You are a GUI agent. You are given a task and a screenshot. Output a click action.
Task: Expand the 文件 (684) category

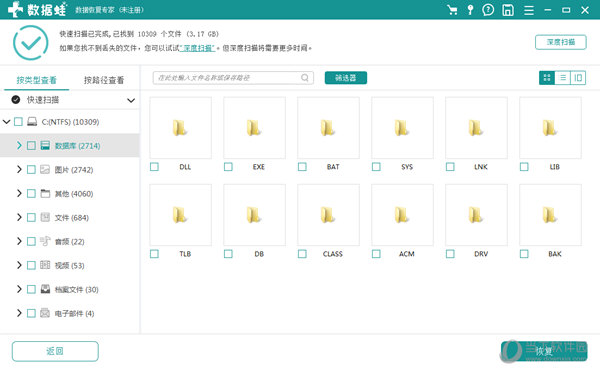tap(19, 217)
